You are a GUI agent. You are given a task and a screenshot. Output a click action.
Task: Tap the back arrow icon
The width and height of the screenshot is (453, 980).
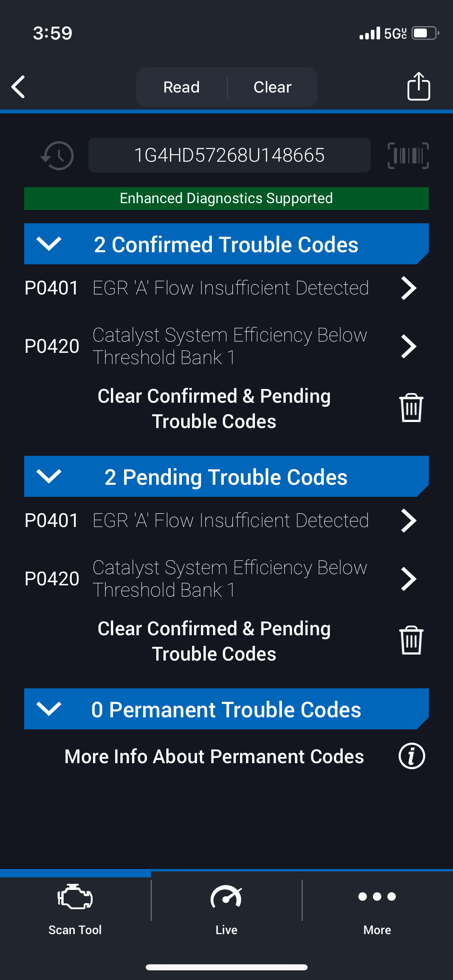click(19, 87)
